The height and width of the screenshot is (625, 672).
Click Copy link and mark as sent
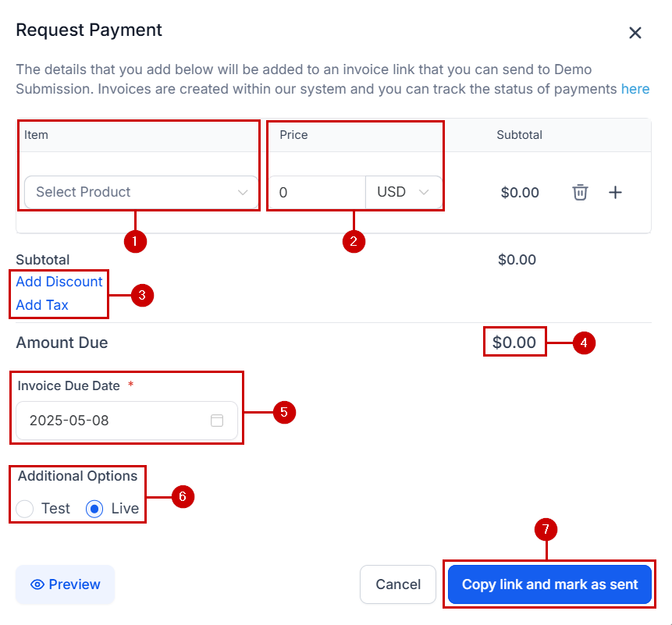(549, 584)
